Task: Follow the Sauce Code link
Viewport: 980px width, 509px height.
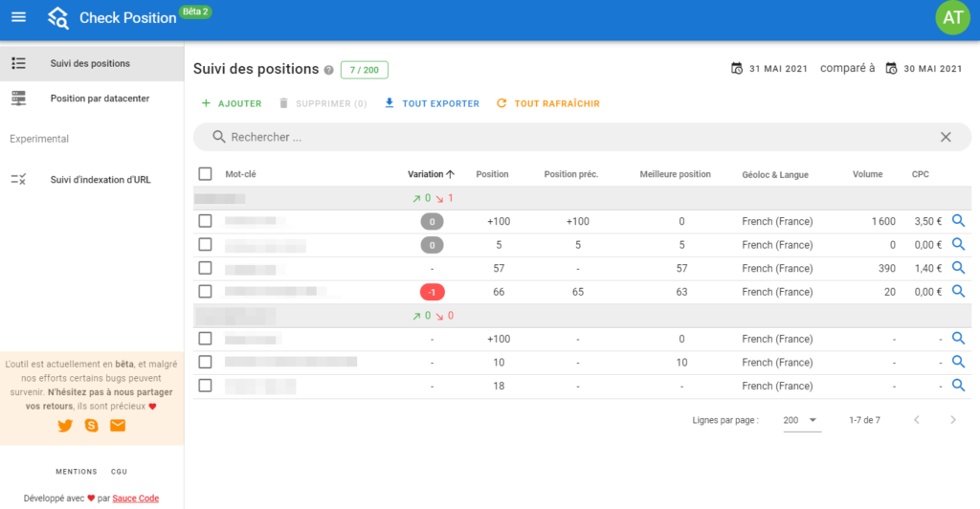Action: tap(136, 498)
